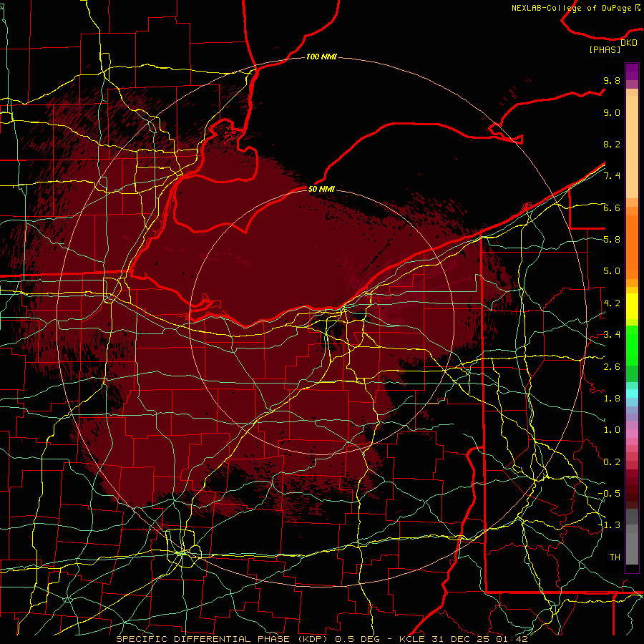
Task: Click the TH threshold label
Action: pyautogui.click(x=615, y=557)
